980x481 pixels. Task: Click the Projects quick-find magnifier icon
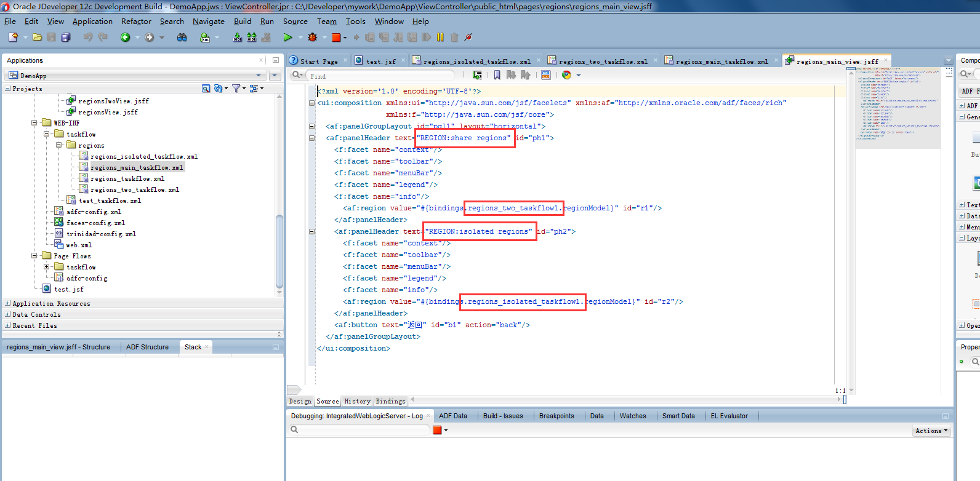(x=206, y=89)
